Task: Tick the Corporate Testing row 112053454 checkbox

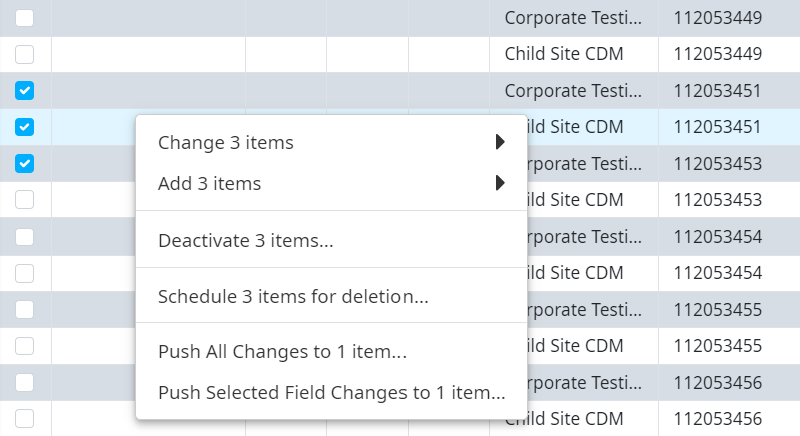Action: tap(25, 236)
